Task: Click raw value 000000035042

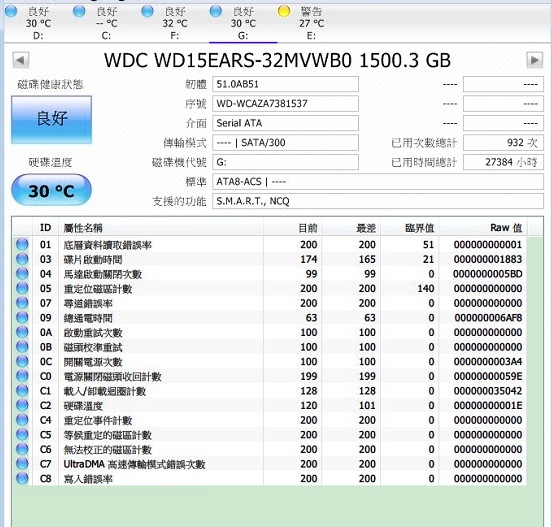Action: pos(488,391)
